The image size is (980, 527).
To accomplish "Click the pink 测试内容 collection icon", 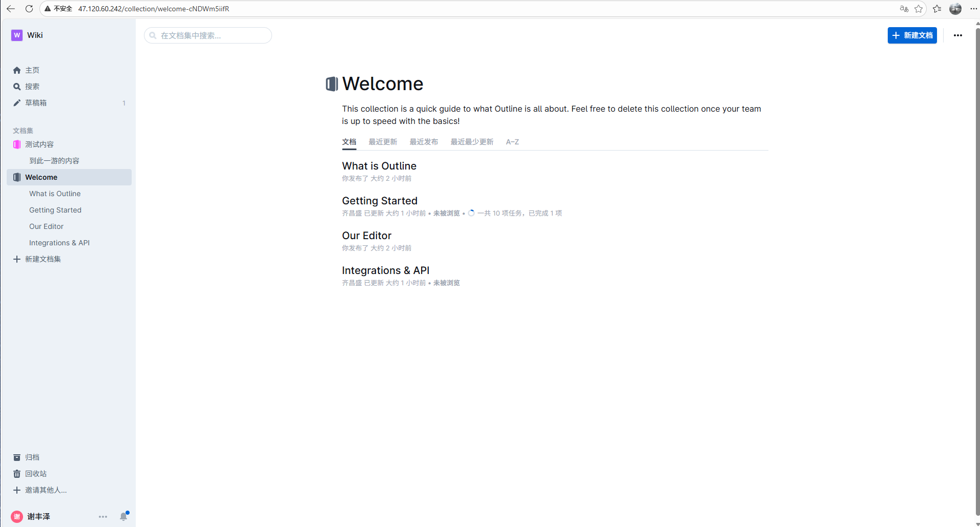I will tap(17, 144).
